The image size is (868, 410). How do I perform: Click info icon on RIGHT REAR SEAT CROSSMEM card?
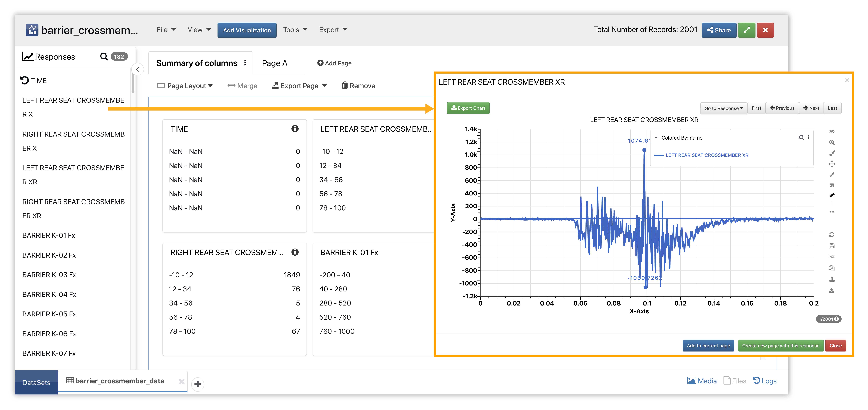pos(295,252)
